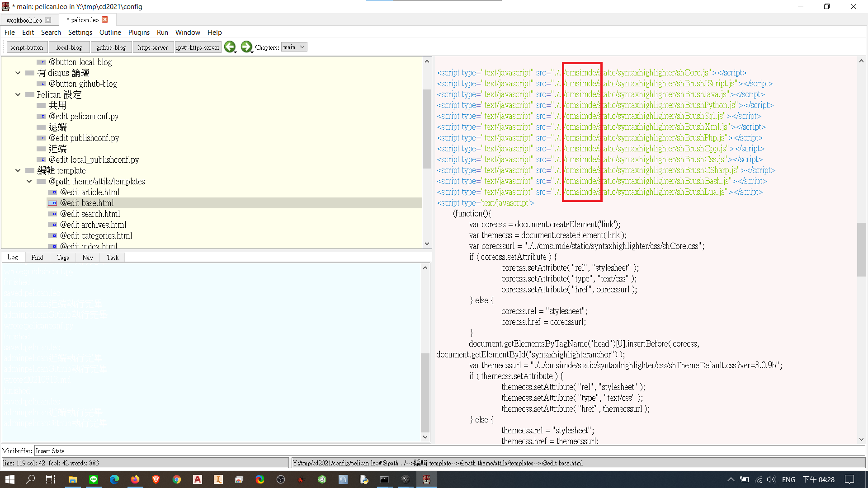Screen dimensions: 868x488
Task: Click the green back arrow navigation icon
Action: pyautogui.click(x=230, y=47)
